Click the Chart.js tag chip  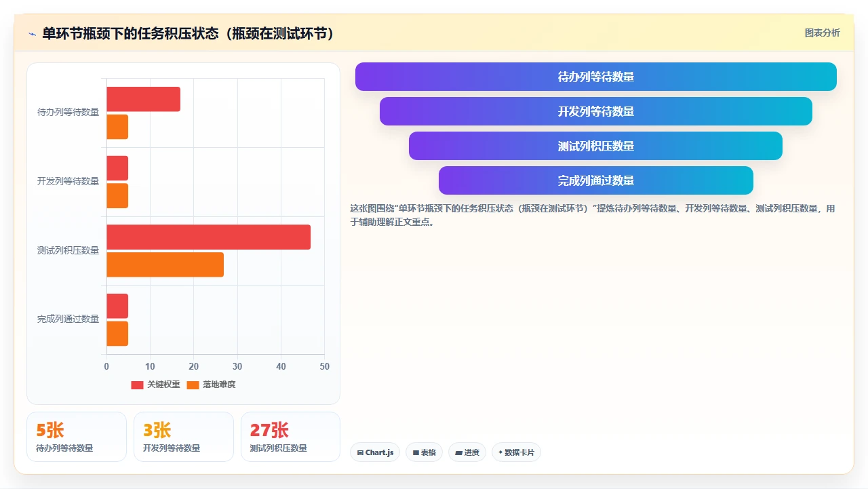pos(375,452)
